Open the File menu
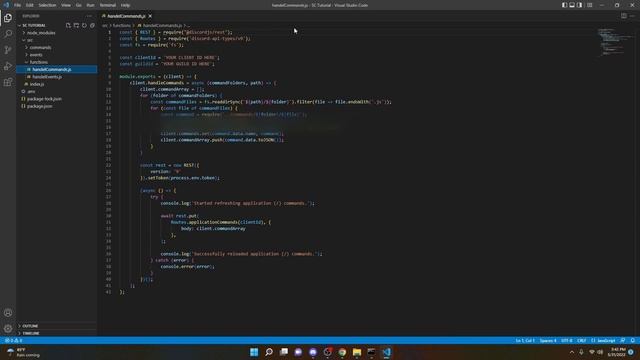The width and height of the screenshot is (640, 360). click(x=17, y=5)
